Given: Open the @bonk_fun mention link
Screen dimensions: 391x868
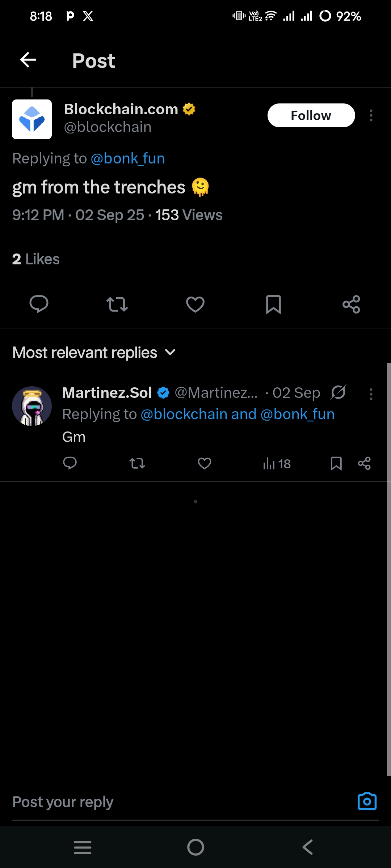Looking at the screenshot, I should coord(127,158).
